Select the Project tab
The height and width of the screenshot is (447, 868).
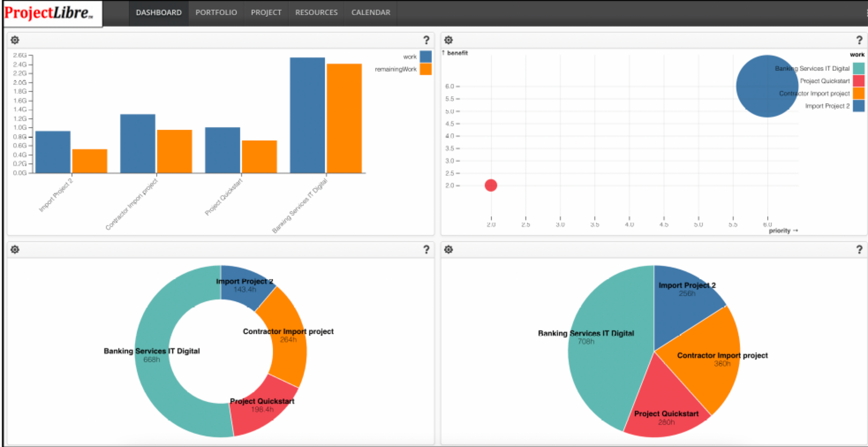pyautogui.click(x=266, y=13)
